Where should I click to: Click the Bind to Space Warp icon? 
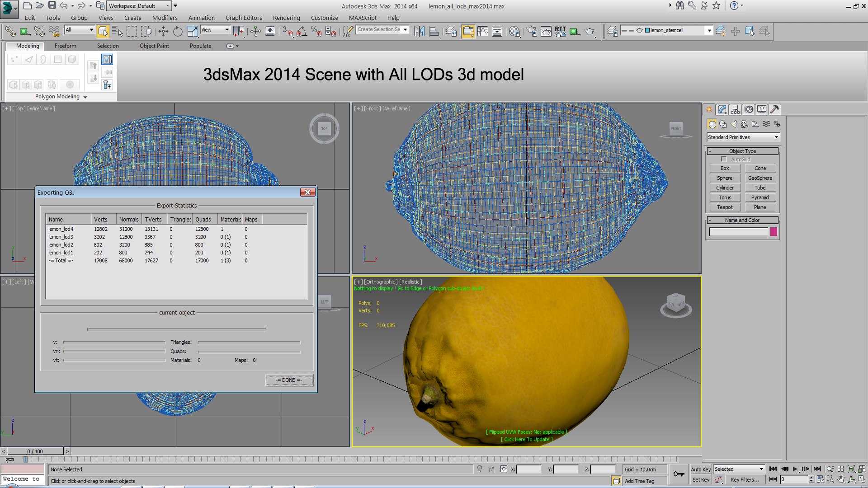coord(54,31)
